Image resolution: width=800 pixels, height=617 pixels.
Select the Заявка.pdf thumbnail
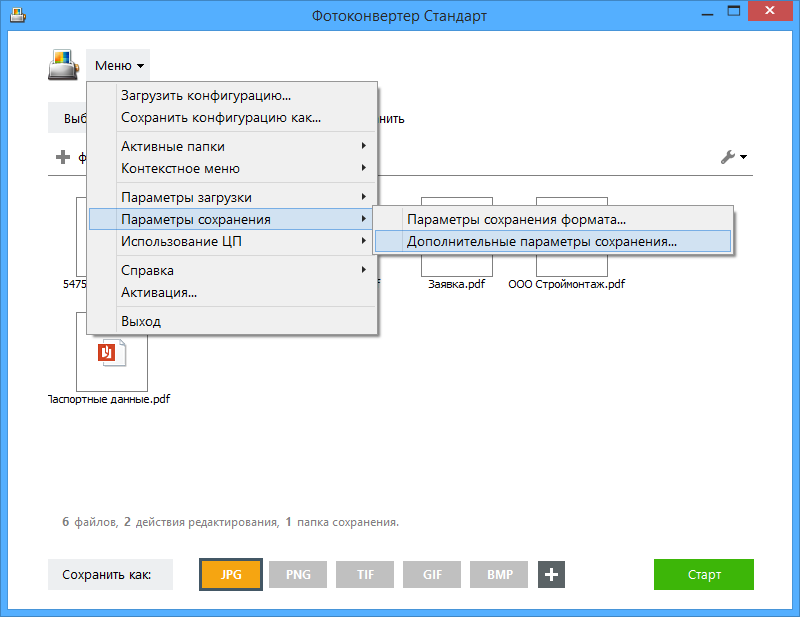click(x=457, y=265)
